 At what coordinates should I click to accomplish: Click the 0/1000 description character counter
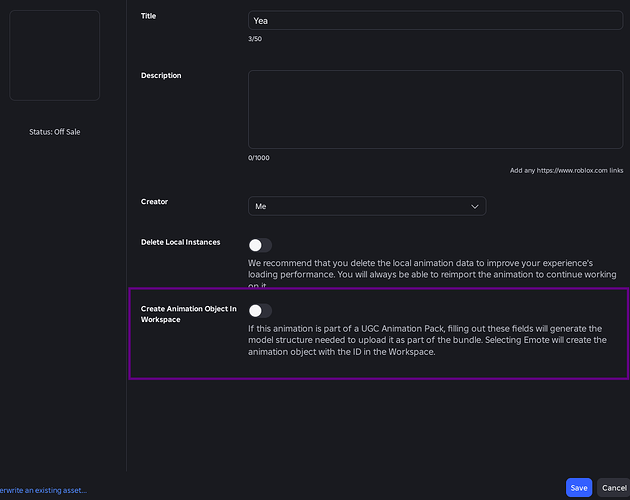pos(259,158)
